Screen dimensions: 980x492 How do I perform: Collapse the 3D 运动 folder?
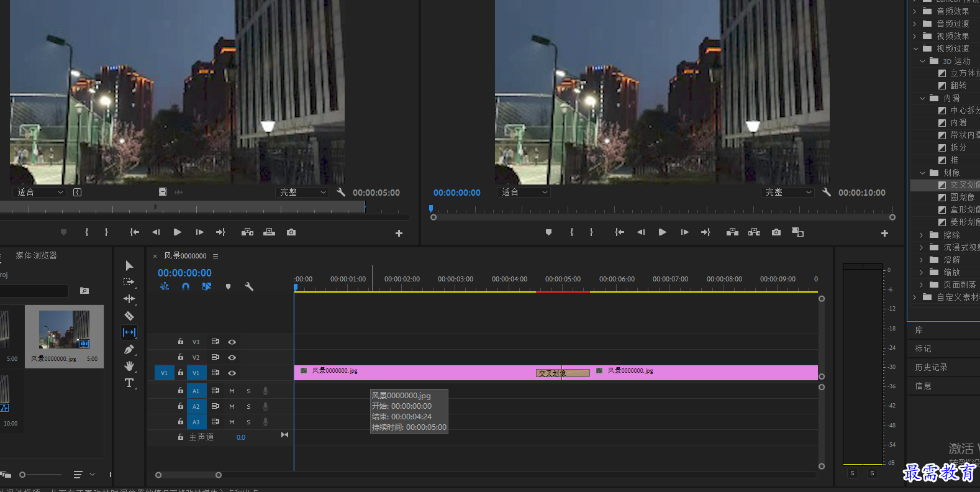922,61
